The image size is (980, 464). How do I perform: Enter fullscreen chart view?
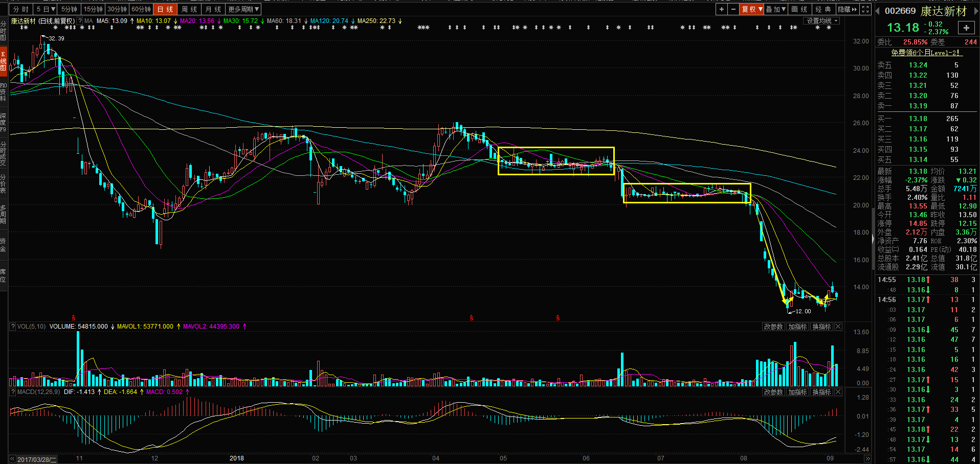point(865,9)
